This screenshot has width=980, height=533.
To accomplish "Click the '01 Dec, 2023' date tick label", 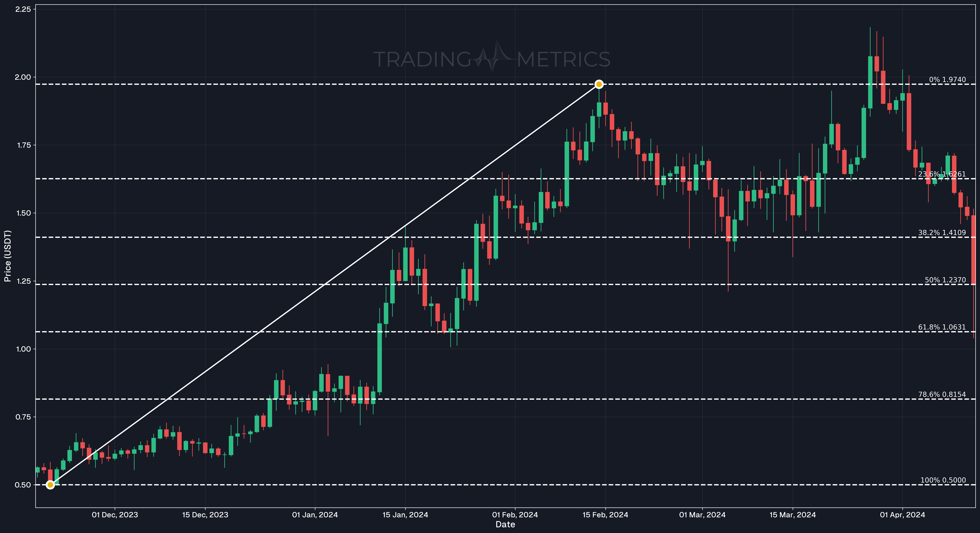I will click(115, 515).
